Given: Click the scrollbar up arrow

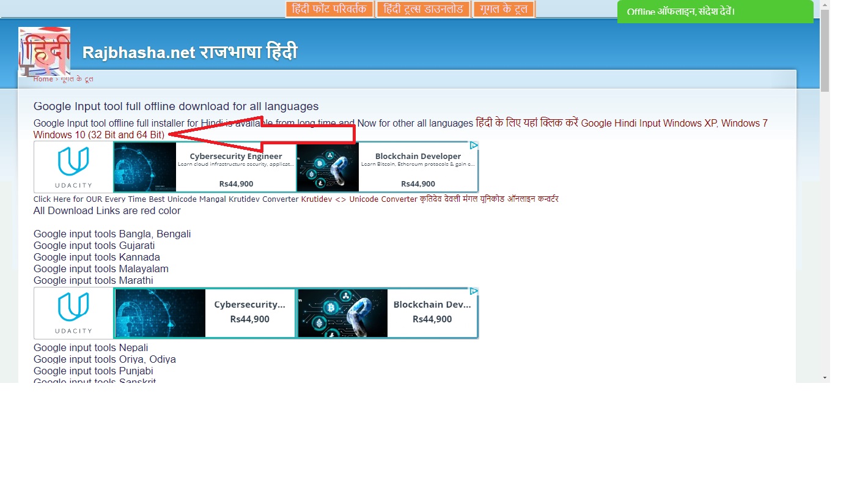Looking at the screenshot, I should [x=825, y=5].
